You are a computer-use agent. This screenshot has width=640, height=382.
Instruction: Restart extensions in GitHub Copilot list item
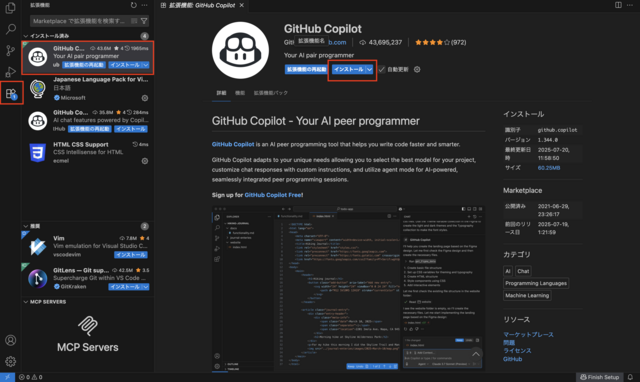[x=84, y=65]
